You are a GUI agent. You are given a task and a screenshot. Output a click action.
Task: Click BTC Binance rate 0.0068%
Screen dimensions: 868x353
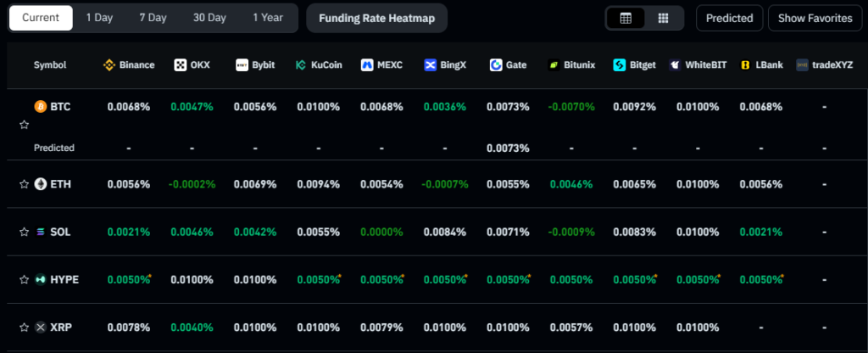coord(129,106)
